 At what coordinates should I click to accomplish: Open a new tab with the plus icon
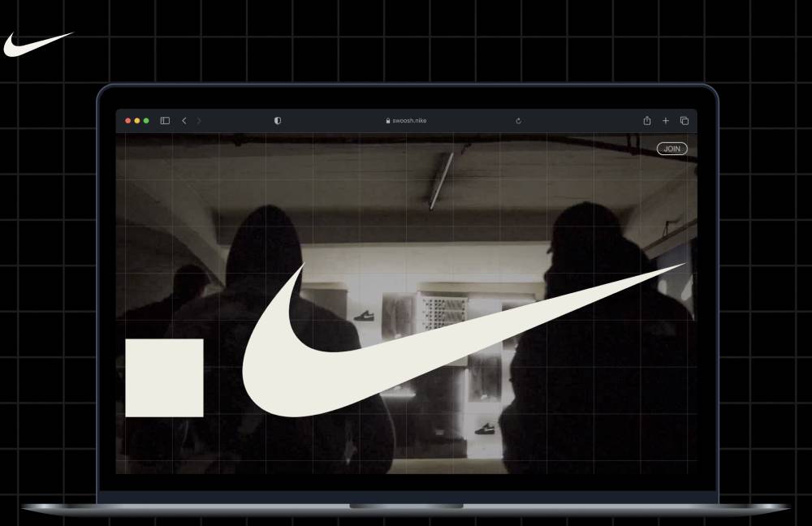coord(665,120)
